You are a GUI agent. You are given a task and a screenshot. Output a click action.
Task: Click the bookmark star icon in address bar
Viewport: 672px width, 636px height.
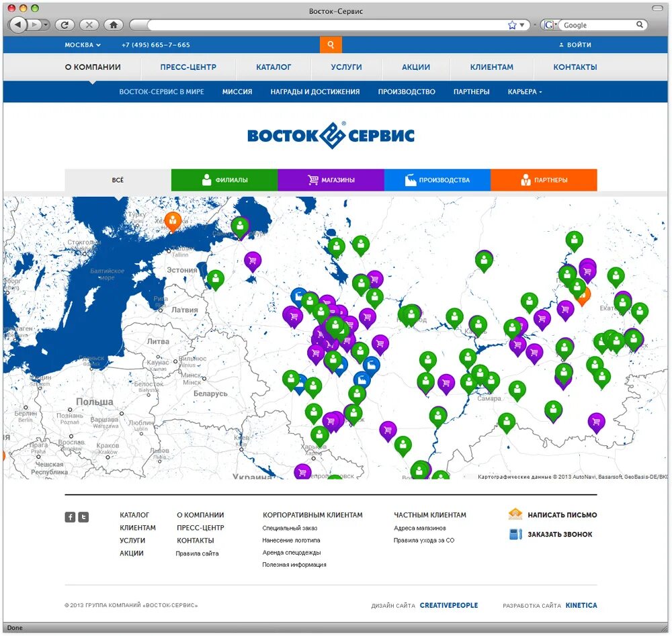pos(512,25)
